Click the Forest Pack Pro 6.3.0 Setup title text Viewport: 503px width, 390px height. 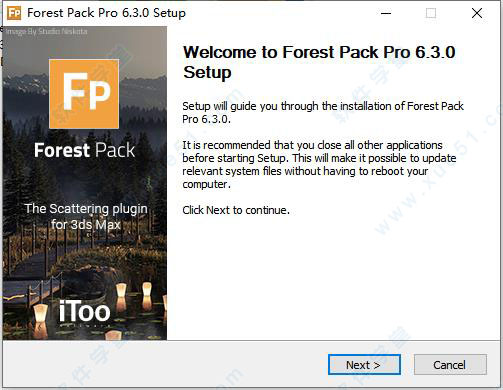point(106,13)
